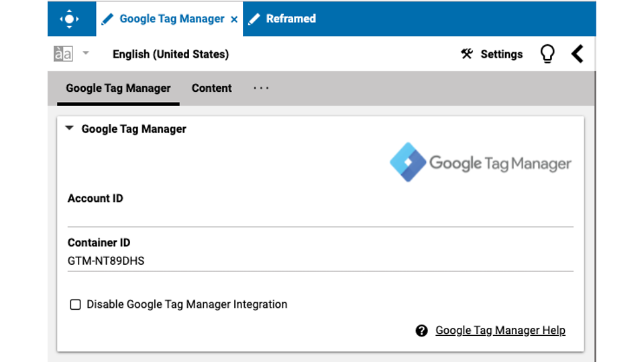644x362 pixels.
Task: Click the Google Tag Manager section heading
Action: 134,129
